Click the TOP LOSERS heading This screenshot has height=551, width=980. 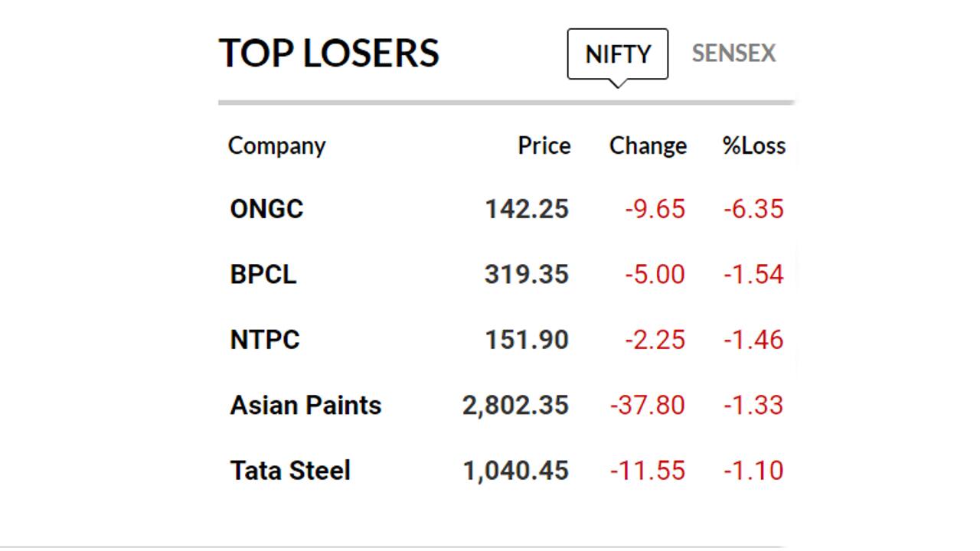[329, 54]
